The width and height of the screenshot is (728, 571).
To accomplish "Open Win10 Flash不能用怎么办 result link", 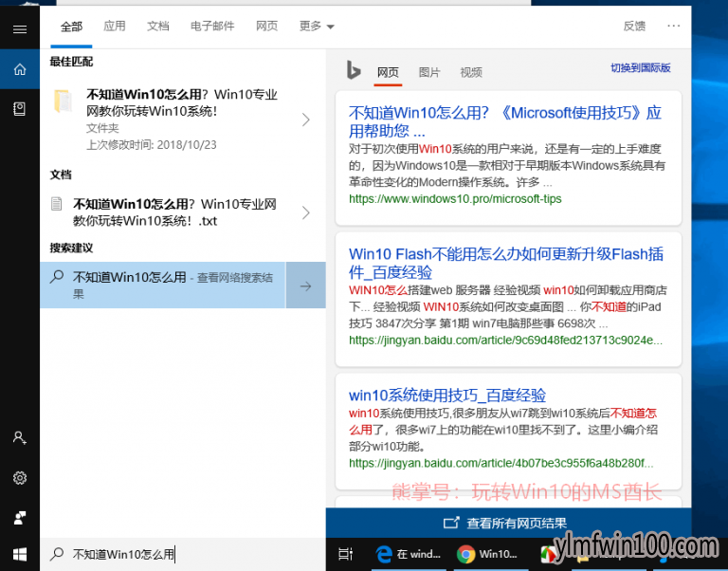I will pyautogui.click(x=506, y=263).
